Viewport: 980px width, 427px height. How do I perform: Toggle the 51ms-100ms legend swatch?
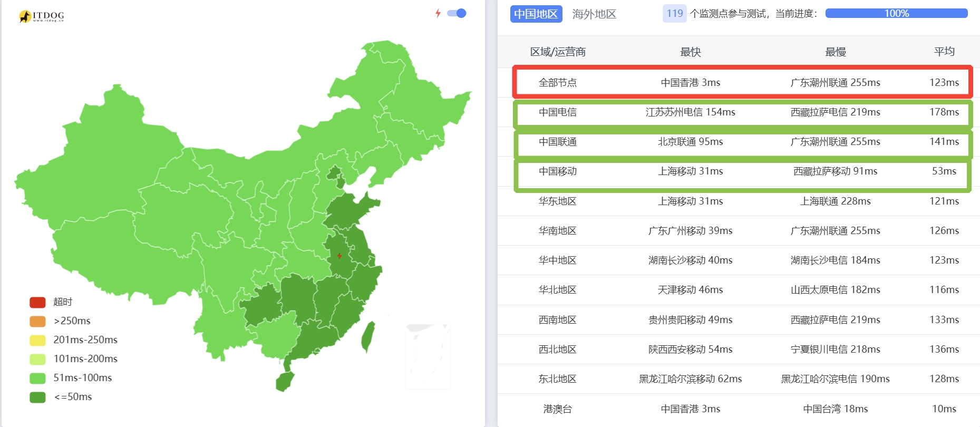[x=37, y=378]
